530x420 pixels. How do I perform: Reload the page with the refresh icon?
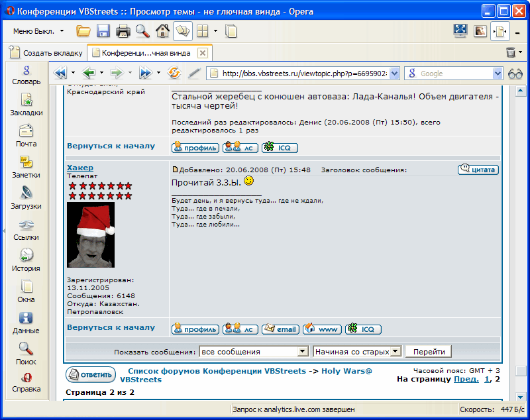174,73
